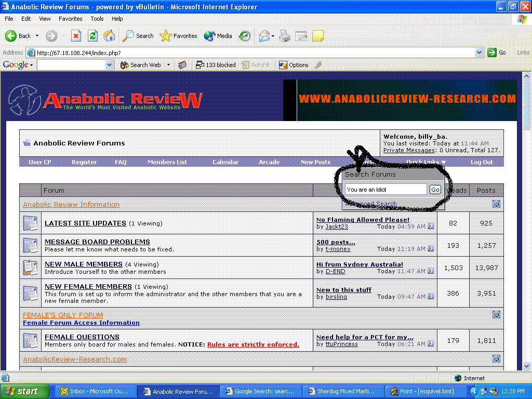
Task: Collapse the AnabolicReview-Research.com category
Action: pyautogui.click(x=496, y=358)
